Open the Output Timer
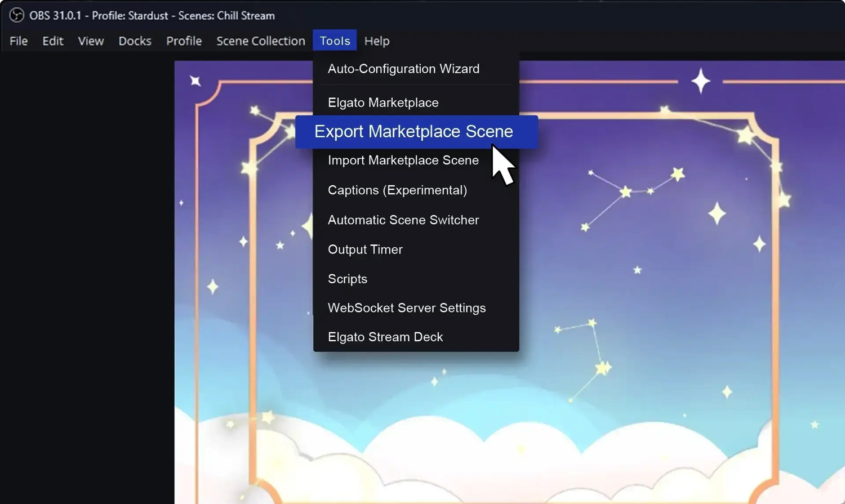The image size is (845, 504). [x=365, y=249]
